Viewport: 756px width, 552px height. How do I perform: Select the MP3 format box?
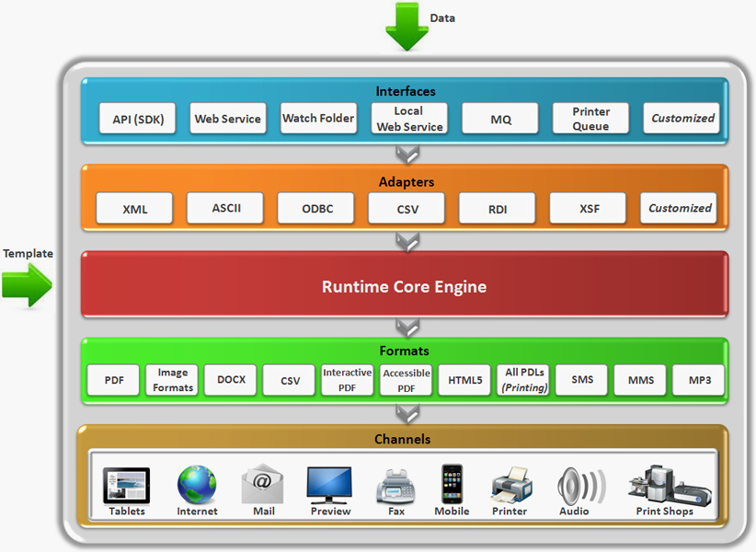click(x=699, y=380)
